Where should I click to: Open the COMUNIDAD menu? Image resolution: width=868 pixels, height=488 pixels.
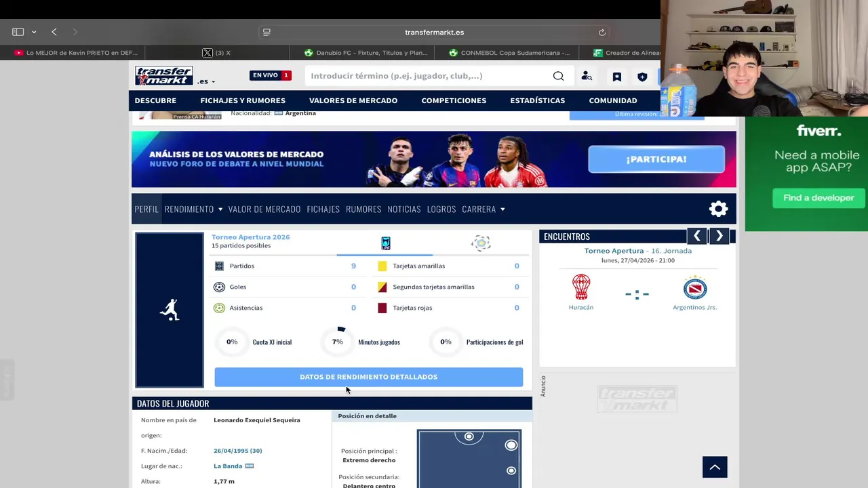pos(613,100)
